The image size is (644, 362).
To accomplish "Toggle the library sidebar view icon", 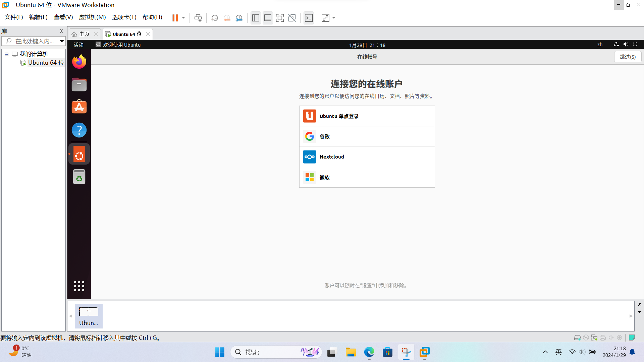I will 256,18.
